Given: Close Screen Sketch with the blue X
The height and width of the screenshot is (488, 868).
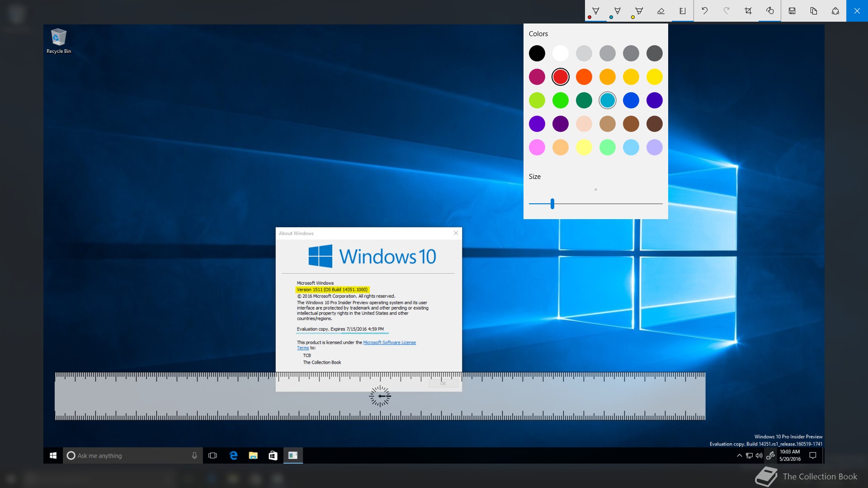Looking at the screenshot, I should coord(857,11).
